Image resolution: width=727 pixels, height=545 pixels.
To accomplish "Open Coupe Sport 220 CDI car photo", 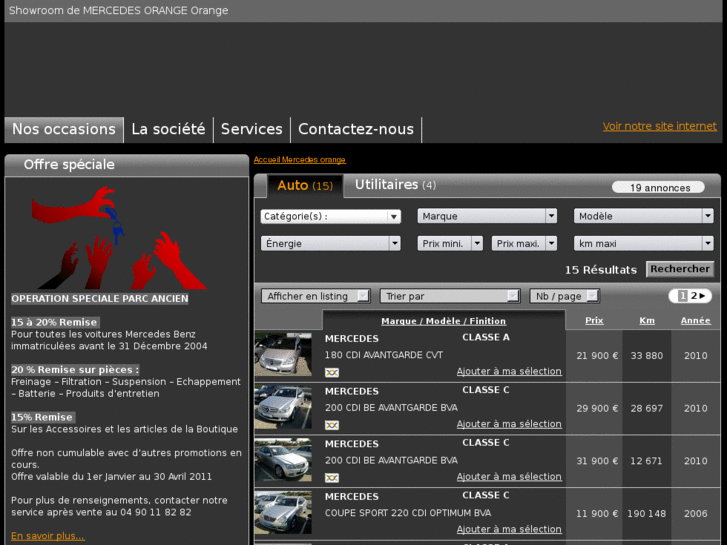I will 283,513.
